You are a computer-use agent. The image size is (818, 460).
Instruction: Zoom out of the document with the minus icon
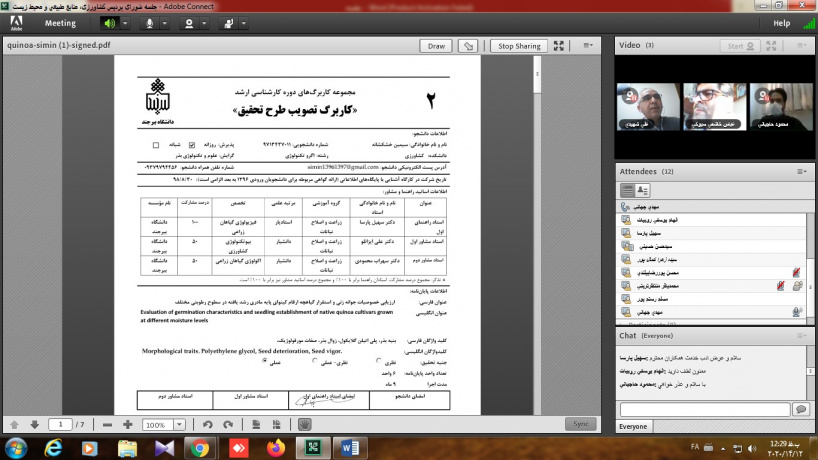(107, 424)
